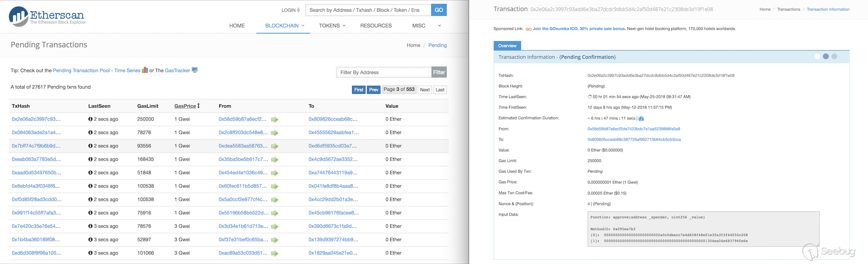Go to the Prev page
Image resolution: width=868 pixels, height=264 pixels.
(x=374, y=90)
